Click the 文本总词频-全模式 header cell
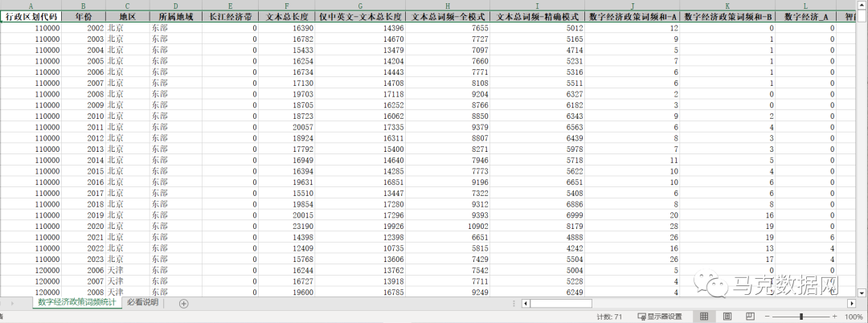Screen dimensions: 868x323 click(448, 17)
